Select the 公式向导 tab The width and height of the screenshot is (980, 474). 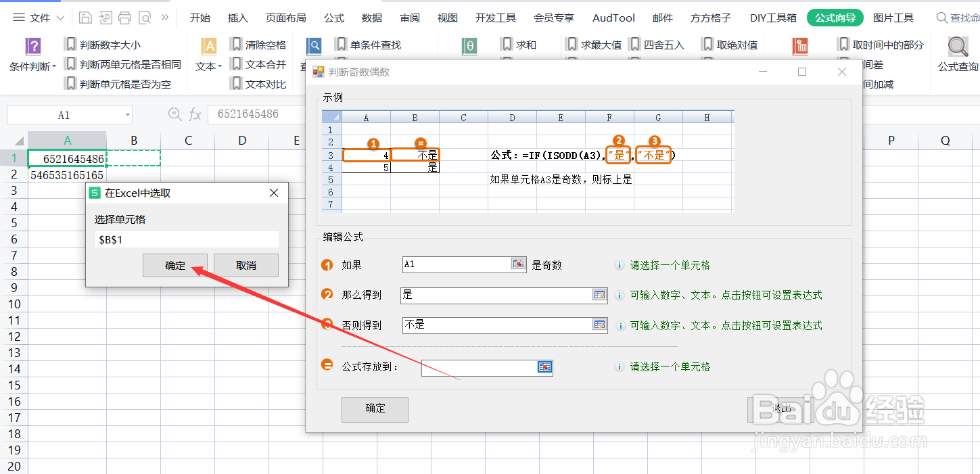835,18
